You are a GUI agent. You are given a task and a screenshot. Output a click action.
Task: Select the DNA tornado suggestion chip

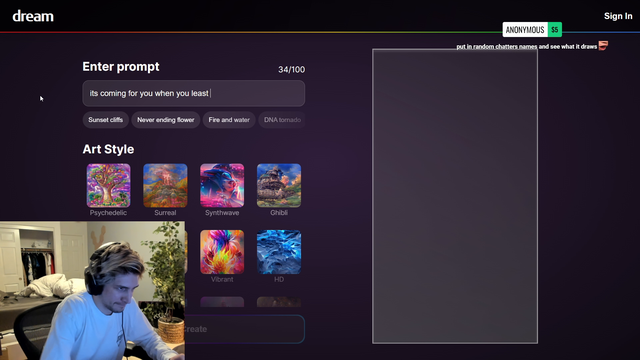pos(282,120)
